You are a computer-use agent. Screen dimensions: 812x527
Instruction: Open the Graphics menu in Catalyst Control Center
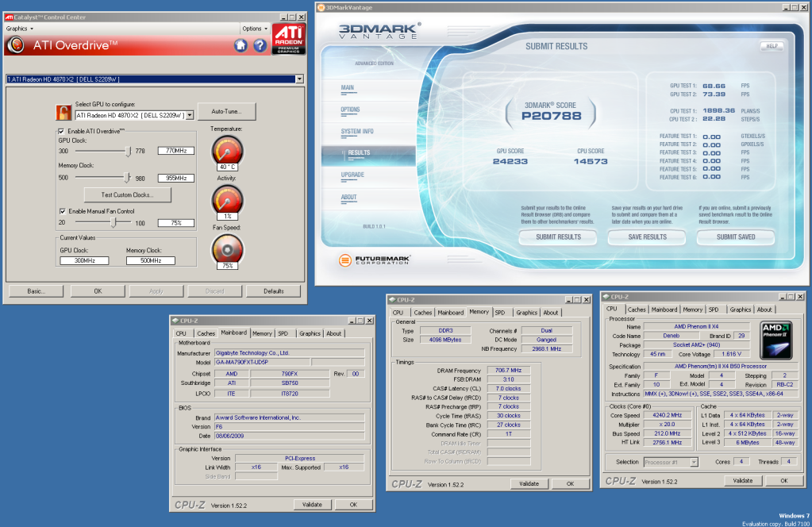coord(19,29)
